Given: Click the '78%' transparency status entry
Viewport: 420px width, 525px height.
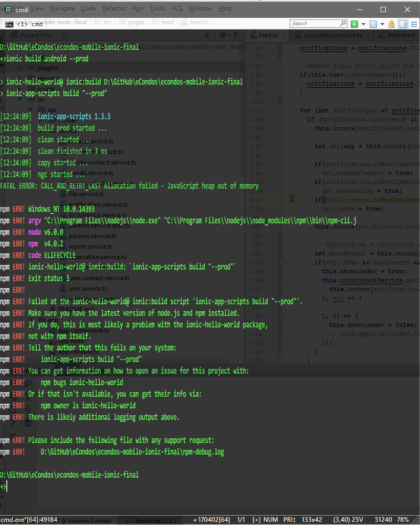Looking at the screenshot, I should pos(403,520).
